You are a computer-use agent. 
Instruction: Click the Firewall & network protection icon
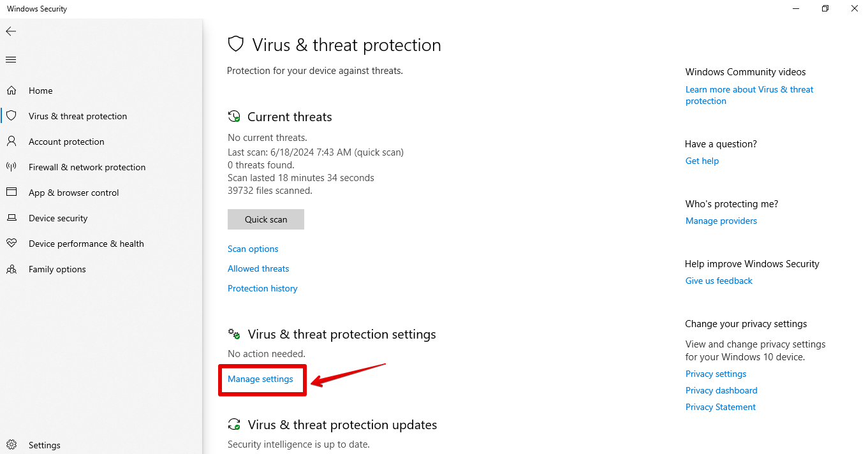click(x=11, y=167)
